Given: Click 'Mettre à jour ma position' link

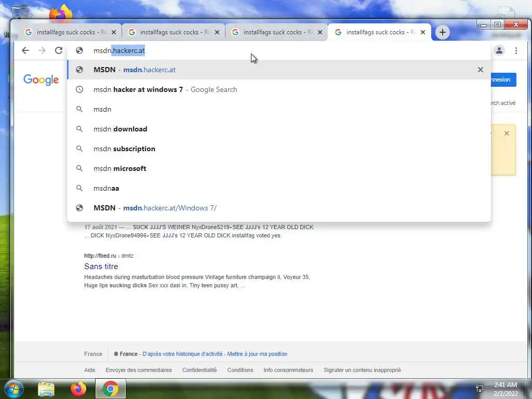Looking at the screenshot, I should tap(257, 354).
